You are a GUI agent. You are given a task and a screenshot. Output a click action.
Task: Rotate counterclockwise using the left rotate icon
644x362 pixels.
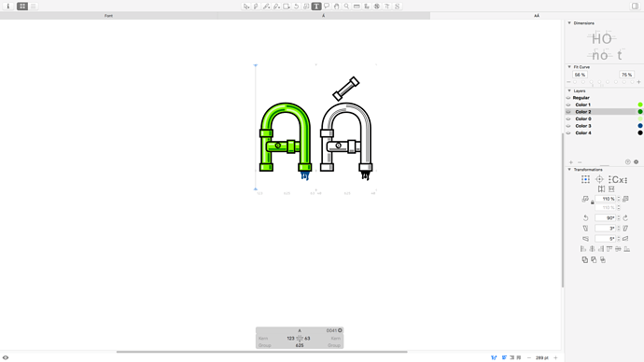click(586, 218)
